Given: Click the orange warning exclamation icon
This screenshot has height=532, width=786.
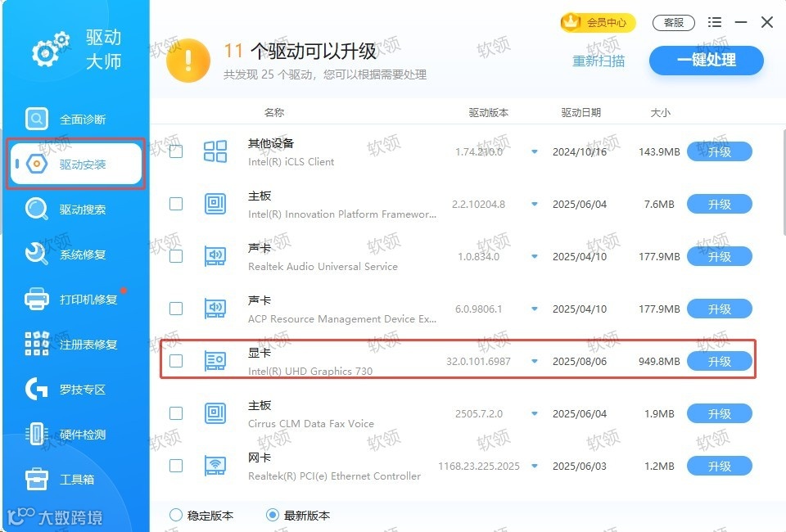Looking at the screenshot, I should (188, 61).
